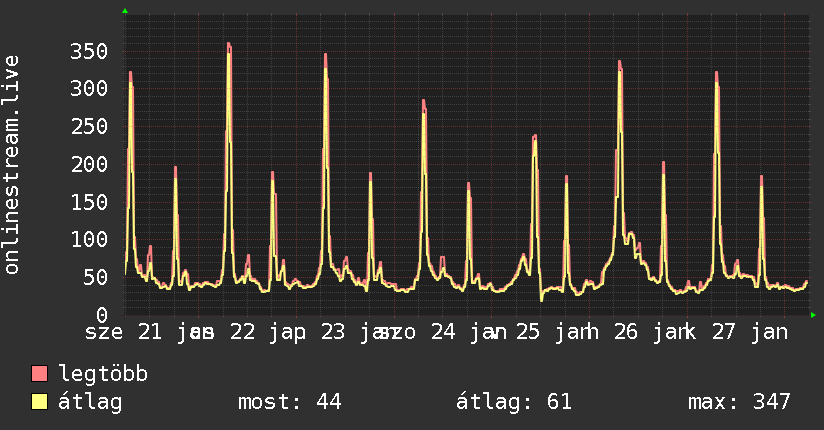Click the yellow átlag legend swatch
Viewport: 824px width, 430px height.
point(39,402)
